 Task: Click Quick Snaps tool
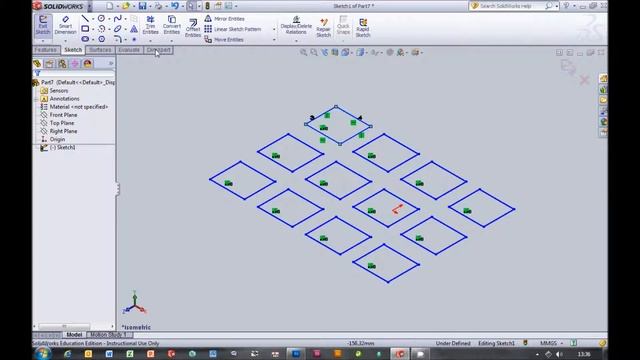[343, 25]
